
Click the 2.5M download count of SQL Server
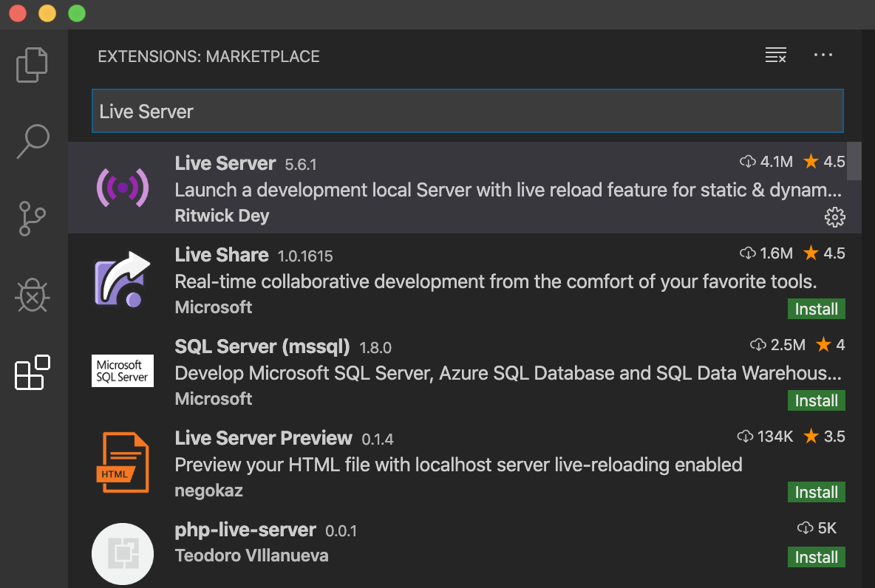coord(778,345)
